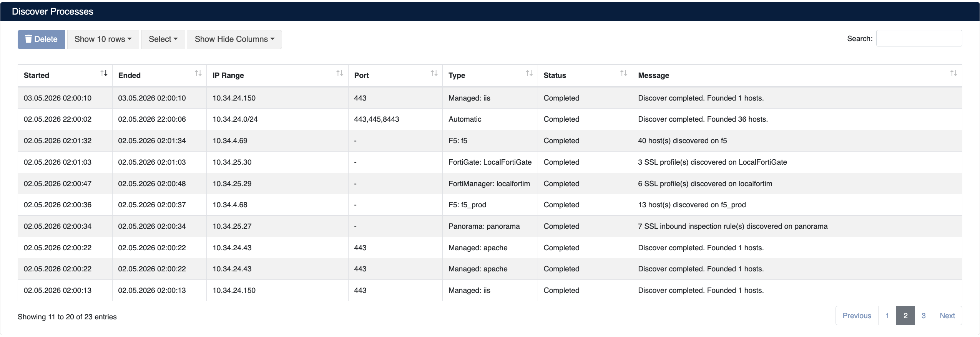Click the Next page link
The height and width of the screenshot is (337, 980).
point(947,316)
